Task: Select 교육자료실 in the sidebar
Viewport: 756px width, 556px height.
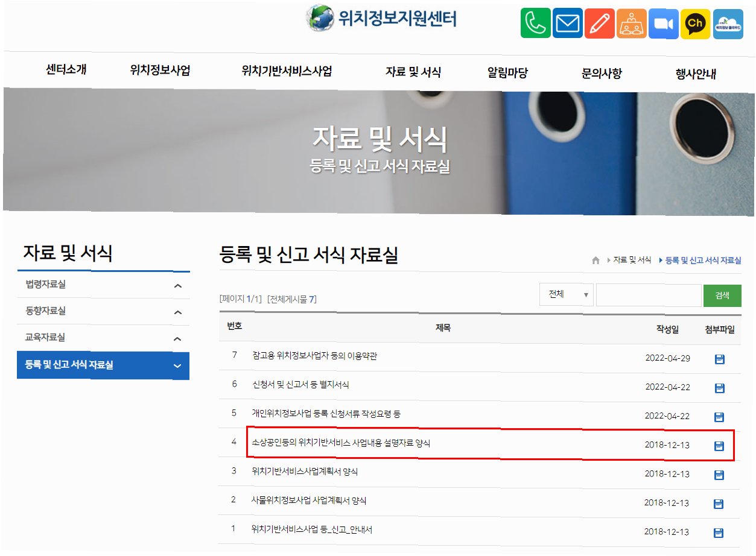Action: pos(46,338)
